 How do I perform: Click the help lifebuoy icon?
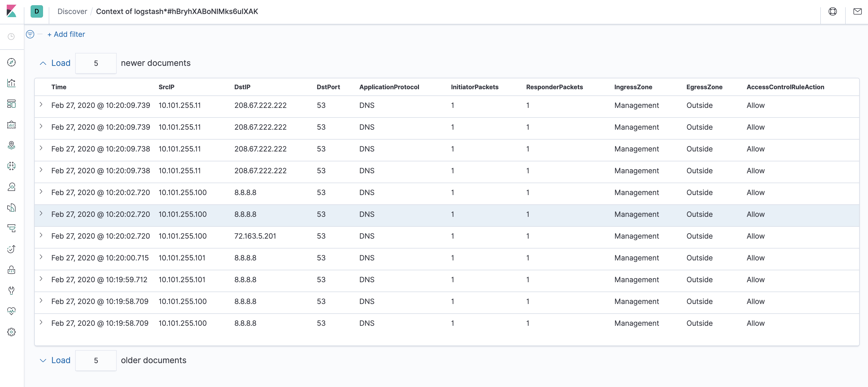coord(833,11)
